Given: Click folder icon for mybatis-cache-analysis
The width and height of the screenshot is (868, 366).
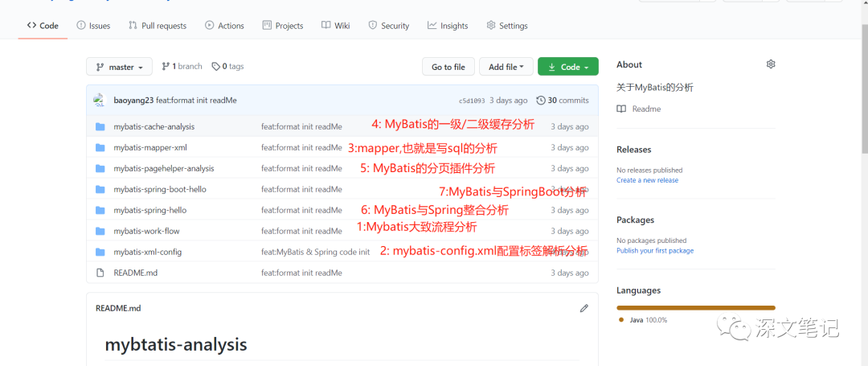Looking at the screenshot, I should click(x=100, y=126).
